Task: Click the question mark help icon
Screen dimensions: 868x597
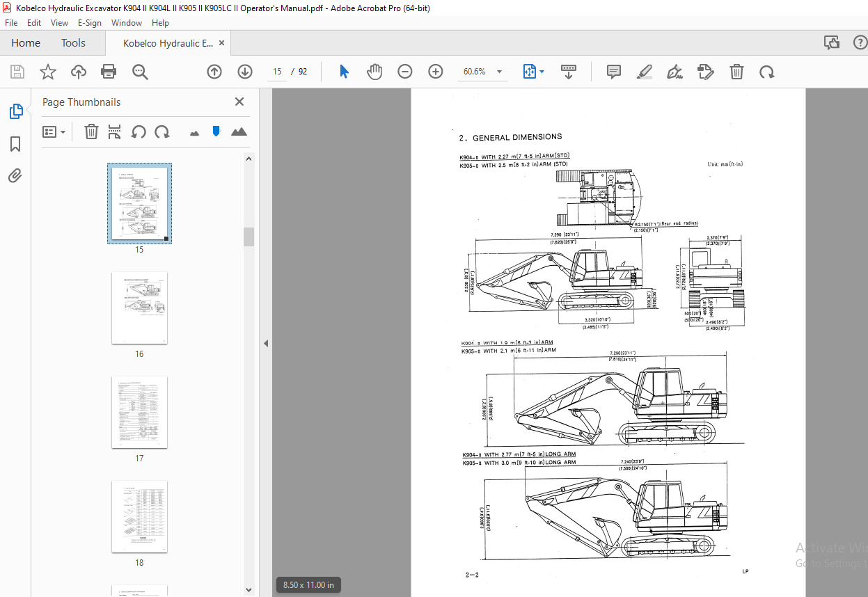Action: [x=860, y=43]
